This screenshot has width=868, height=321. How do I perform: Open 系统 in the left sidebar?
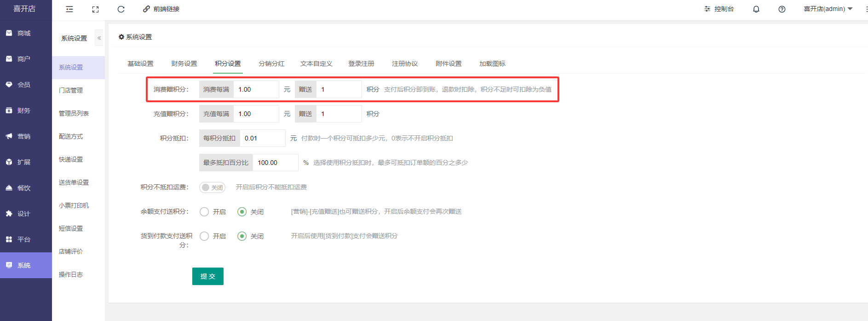coord(26,265)
